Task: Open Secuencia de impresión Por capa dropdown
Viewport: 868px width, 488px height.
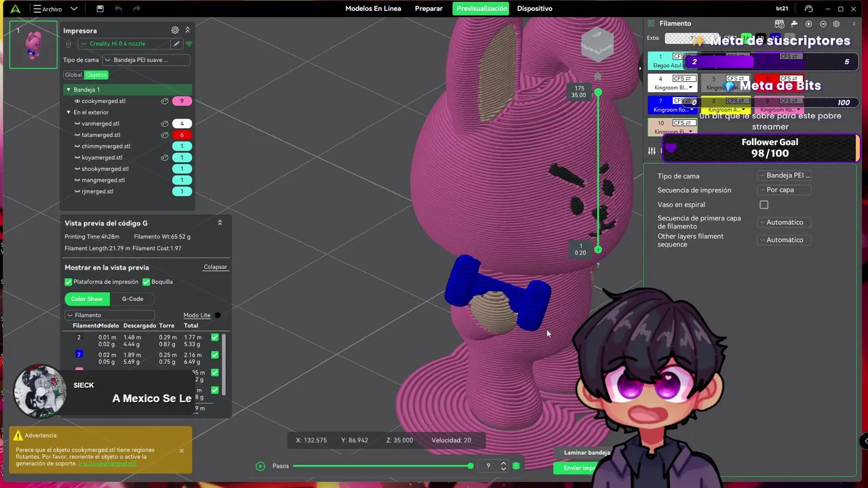Action: pyautogui.click(x=785, y=190)
